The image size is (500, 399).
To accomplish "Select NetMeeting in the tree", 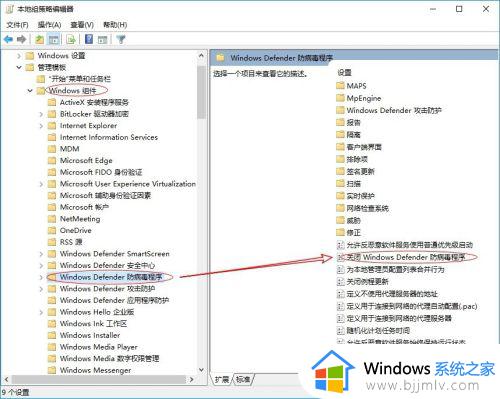I will click(x=80, y=219).
